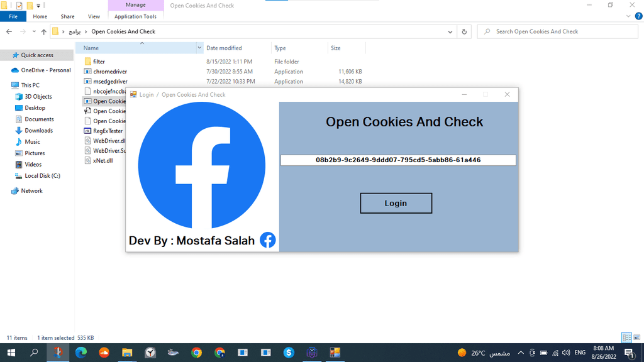Open the Name column filter dropdown
Viewport: 644px width, 362px height.
[199, 48]
